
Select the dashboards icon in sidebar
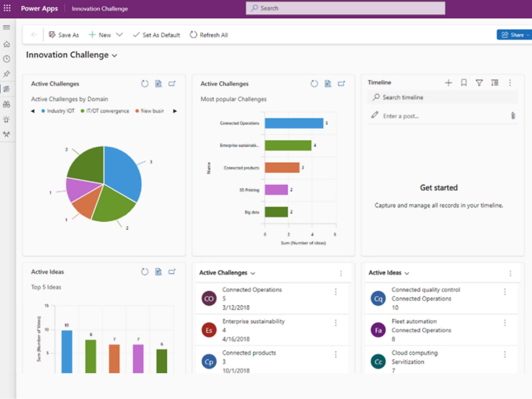click(x=7, y=89)
